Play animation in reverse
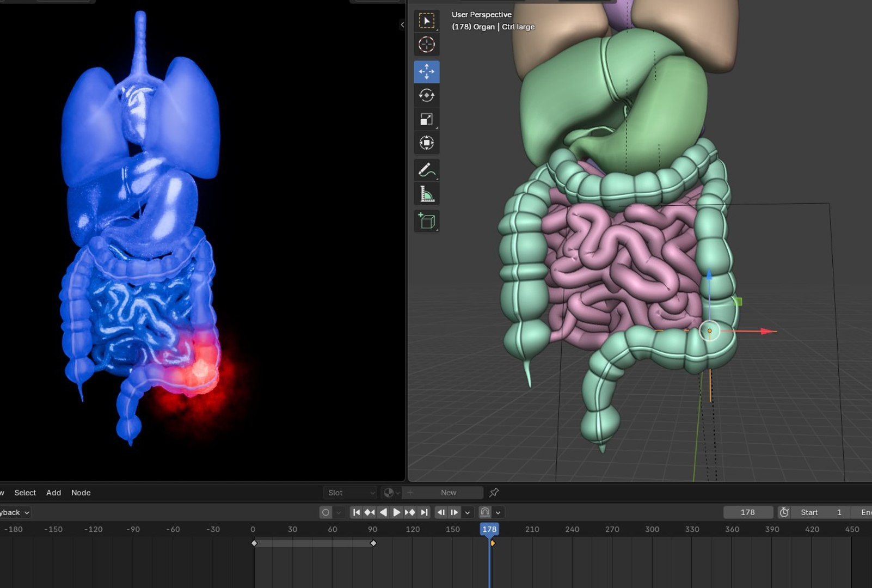The height and width of the screenshot is (588, 872). 383,512
